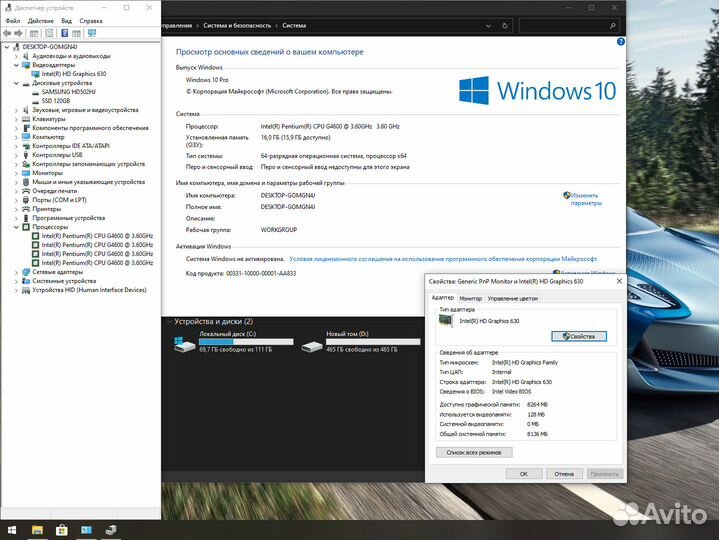Screen dimensions: 719x540
Task: Click the Компьютер category icon
Action: (26, 137)
